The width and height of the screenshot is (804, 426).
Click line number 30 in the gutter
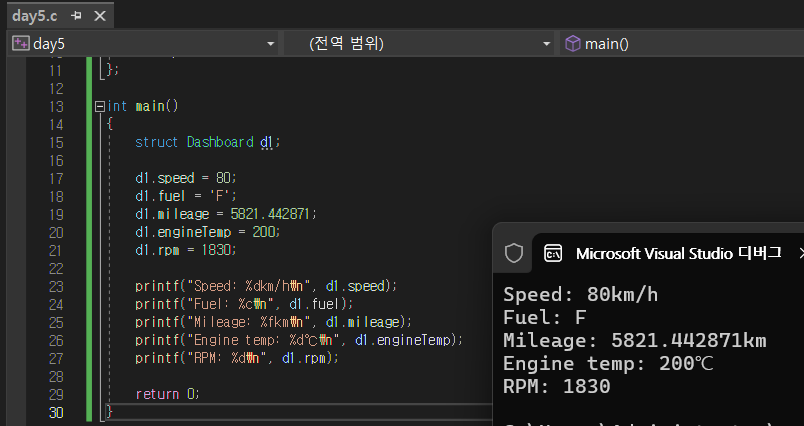tap(56, 413)
